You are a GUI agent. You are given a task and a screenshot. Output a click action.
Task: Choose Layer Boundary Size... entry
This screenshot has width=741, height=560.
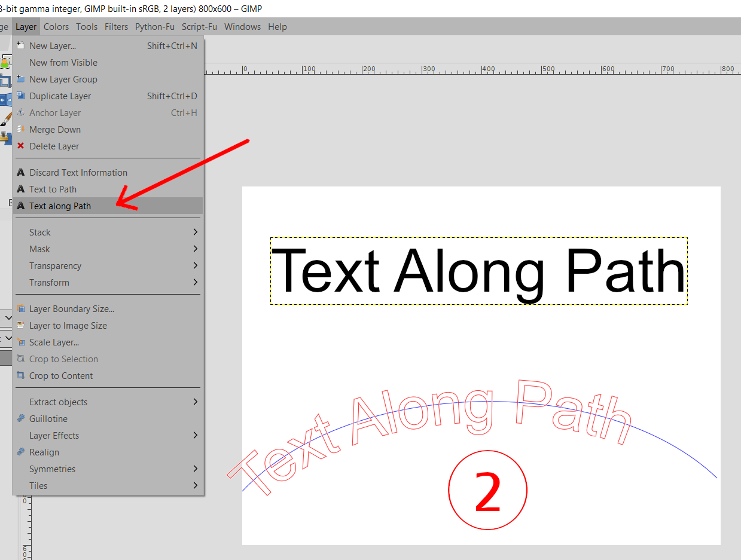point(108,309)
